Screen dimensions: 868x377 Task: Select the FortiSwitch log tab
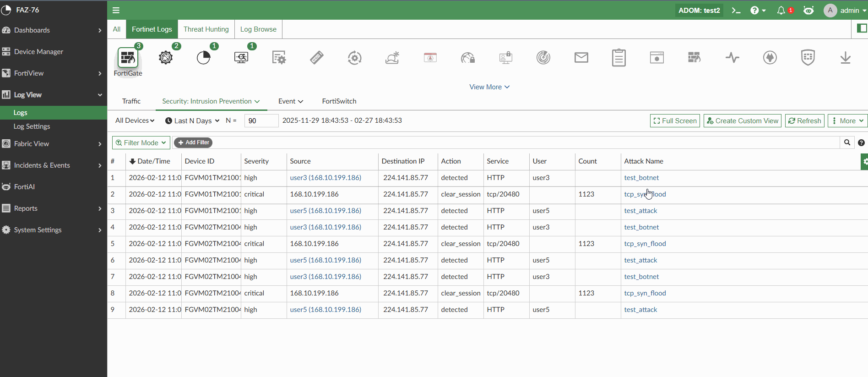click(339, 101)
